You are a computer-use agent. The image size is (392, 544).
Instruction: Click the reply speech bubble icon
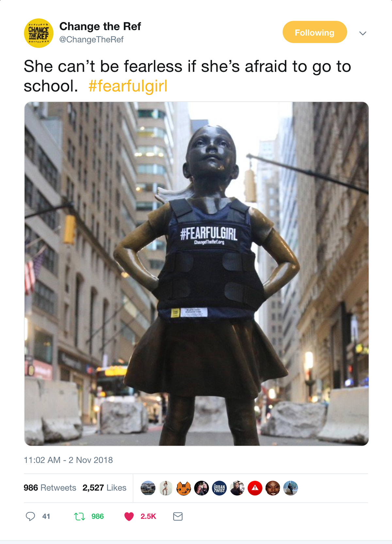[x=30, y=516]
